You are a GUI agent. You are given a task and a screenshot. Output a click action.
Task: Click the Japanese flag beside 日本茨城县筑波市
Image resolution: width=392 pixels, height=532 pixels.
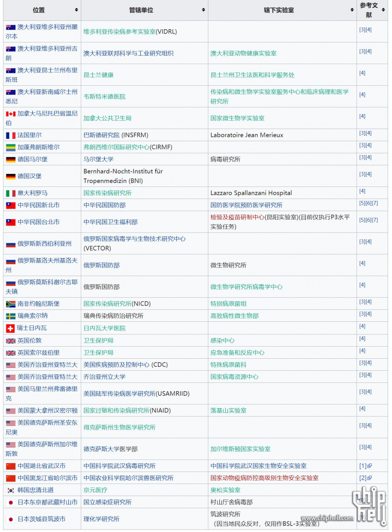(x=11, y=520)
